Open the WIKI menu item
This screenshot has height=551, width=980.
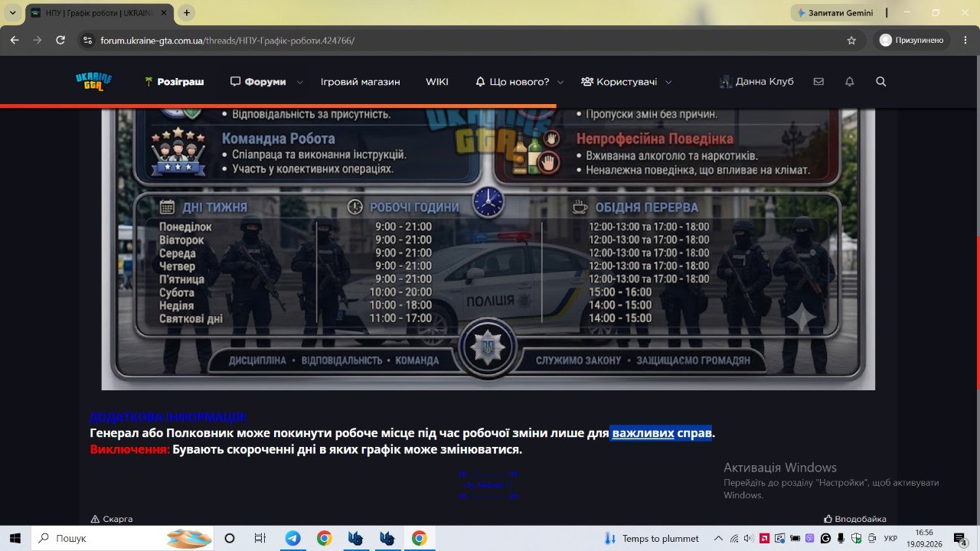(437, 82)
